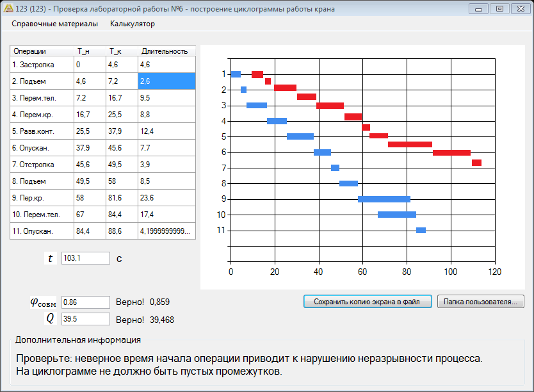Image resolution: width=534 pixels, height=392 pixels.
Task: Select duration cell 17,4
Action: [x=167, y=215]
